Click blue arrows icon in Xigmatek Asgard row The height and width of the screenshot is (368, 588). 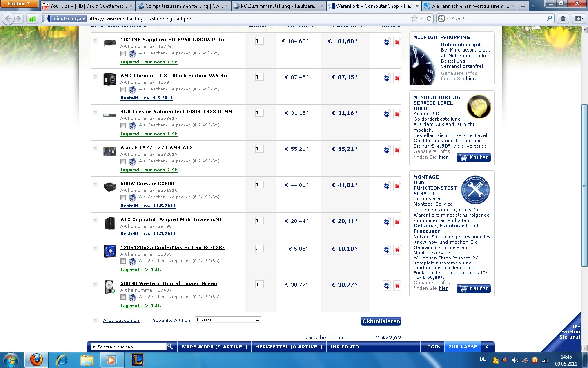coord(387,222)
